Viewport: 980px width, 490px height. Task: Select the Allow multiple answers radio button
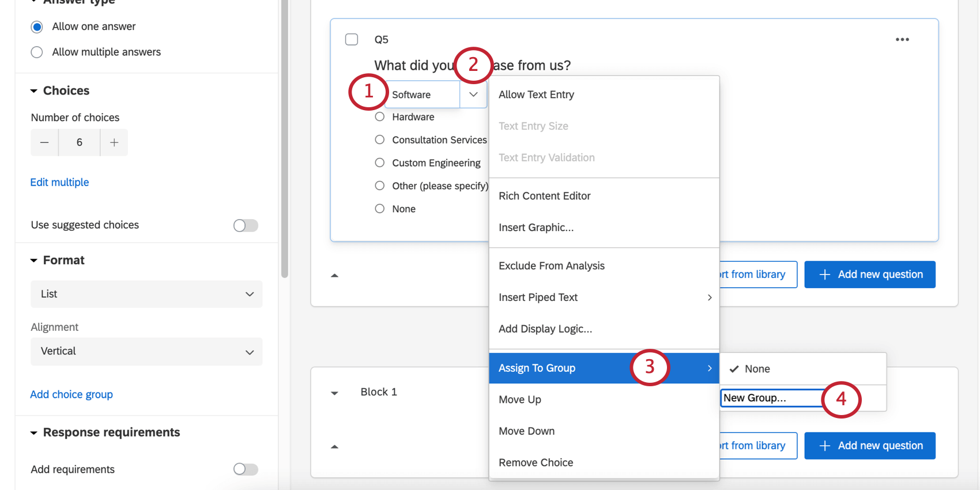click(37, 52)
